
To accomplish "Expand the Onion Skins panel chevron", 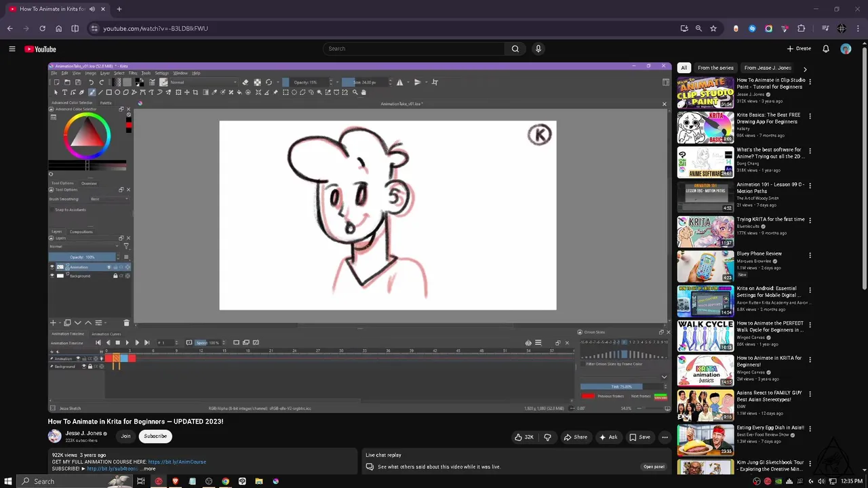I will click(x=665, y=377).
